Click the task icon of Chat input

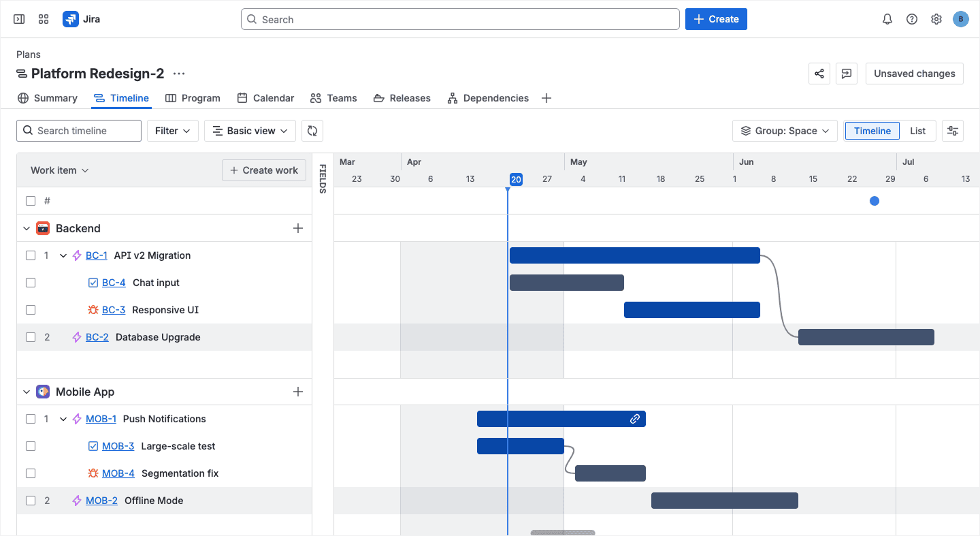tap(93, 283)
